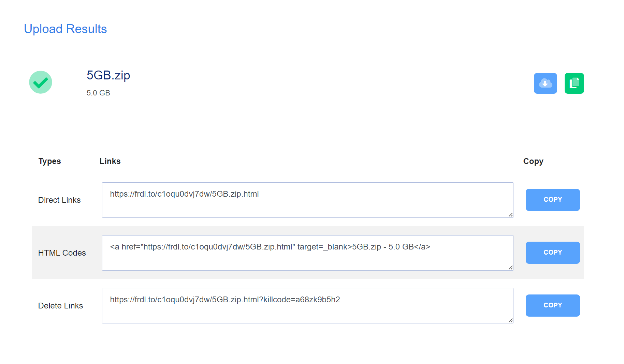Click the 5.0 GB file size text
This screenshot has width=624, height=364.
pyautogui.click(x=98, y=93)
